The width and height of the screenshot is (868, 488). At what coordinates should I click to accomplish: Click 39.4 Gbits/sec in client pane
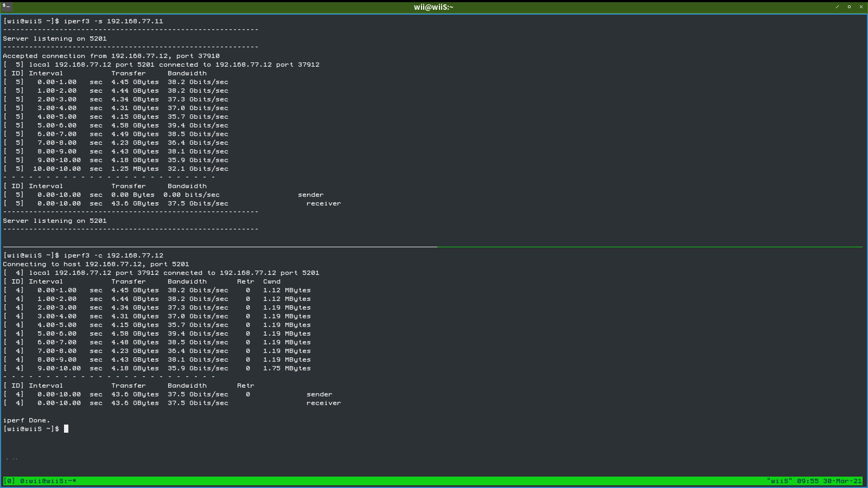click(198, 333)
